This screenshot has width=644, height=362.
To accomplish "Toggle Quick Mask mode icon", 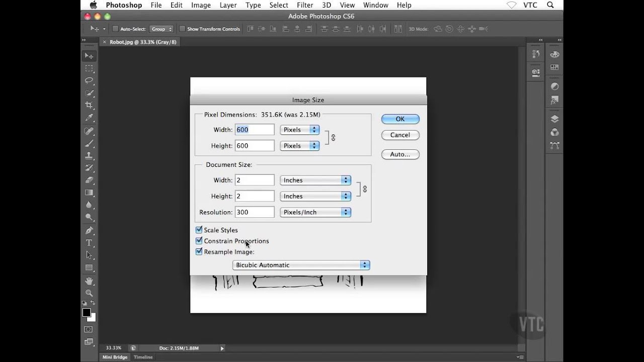I will (89, 329).
